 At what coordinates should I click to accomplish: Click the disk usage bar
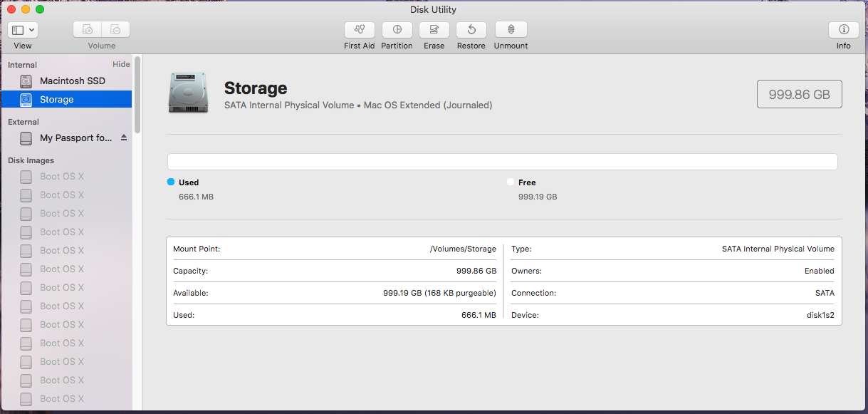502,162
